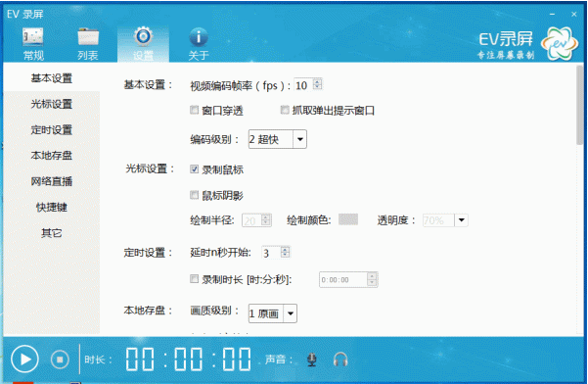Select 本地存盘 in the sidebar

[52, 156]
